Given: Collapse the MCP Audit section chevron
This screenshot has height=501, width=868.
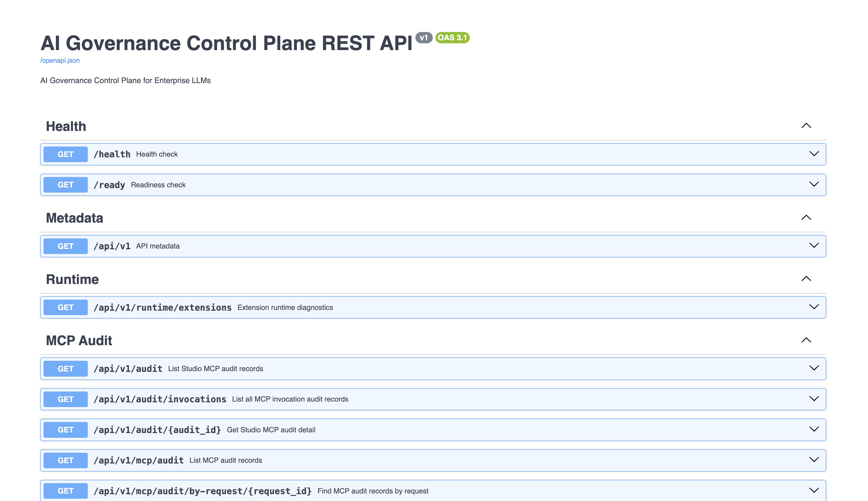Looking at the screenshot, I should point(806,340).
